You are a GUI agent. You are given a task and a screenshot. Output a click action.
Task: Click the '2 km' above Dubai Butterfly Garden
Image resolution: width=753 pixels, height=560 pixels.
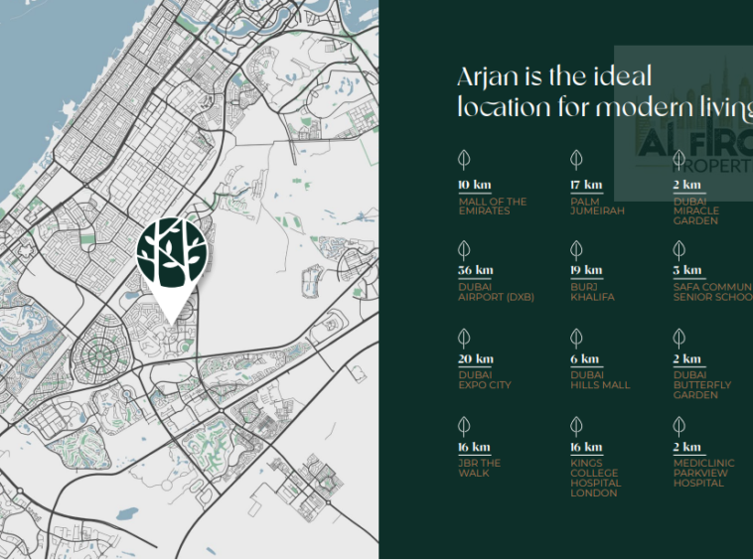(x=686, y=359)
